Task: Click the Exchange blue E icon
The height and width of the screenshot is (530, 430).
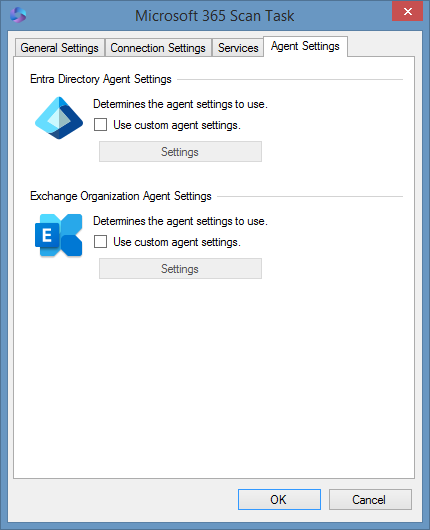Action: (x=58, y=235)
